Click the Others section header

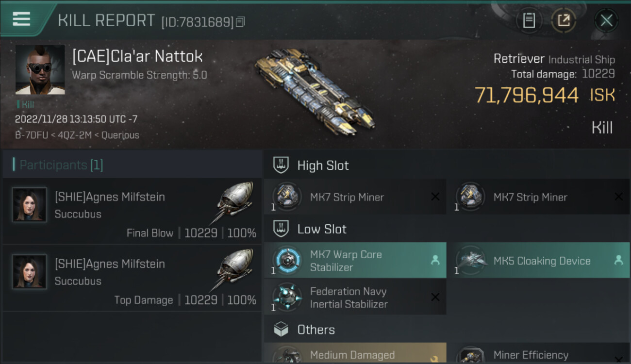point(315,330)
